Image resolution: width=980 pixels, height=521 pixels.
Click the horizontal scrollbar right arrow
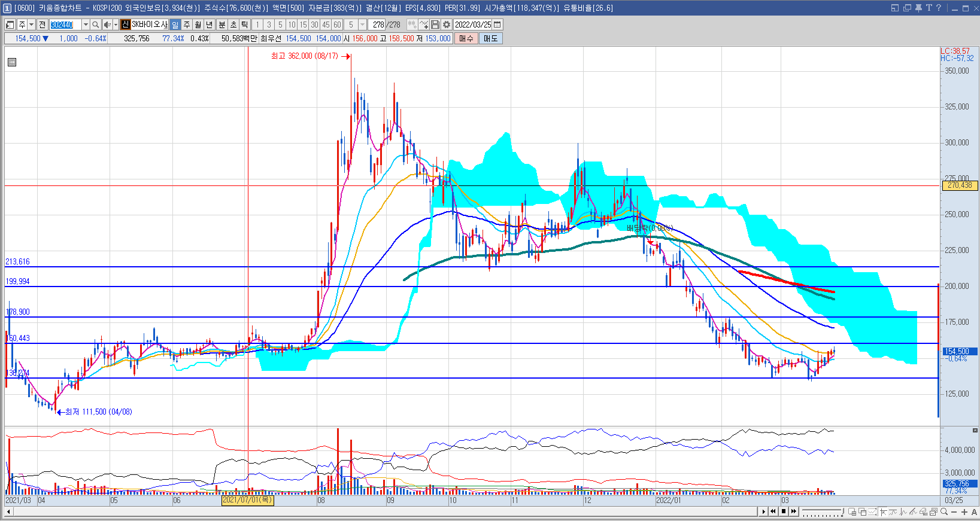[x=763, y=511]
